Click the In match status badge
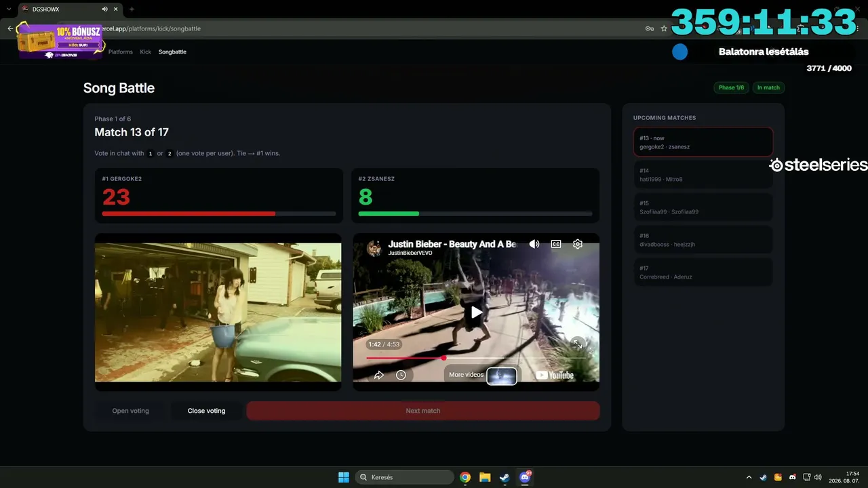The width and height of the screenshot is (868, 488). (768, 87)
